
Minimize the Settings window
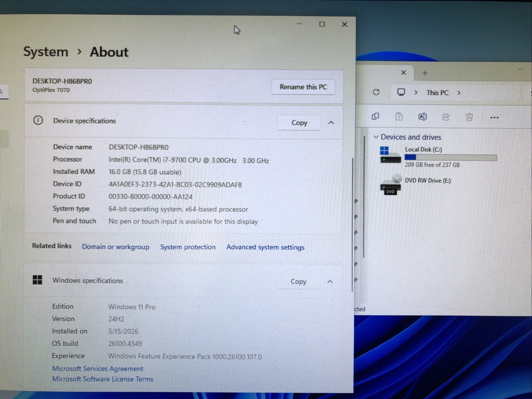pyautogui.click(x=299, y=24)
